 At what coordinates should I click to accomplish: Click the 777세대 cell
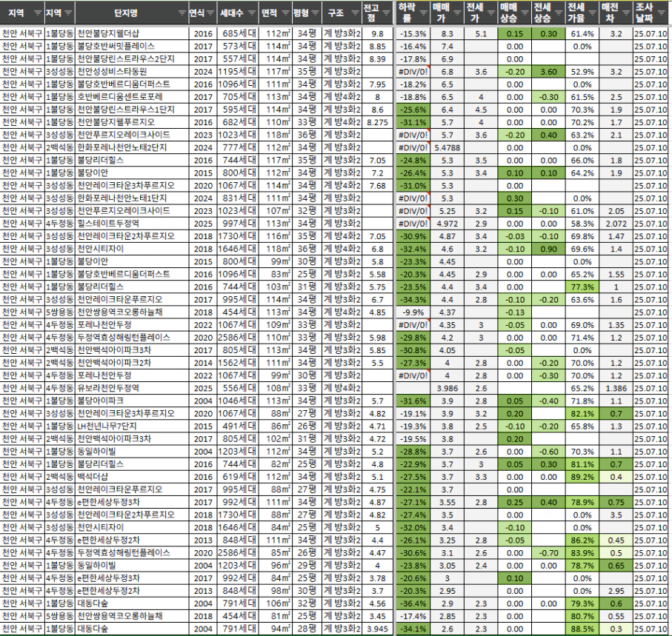(237, 148)
